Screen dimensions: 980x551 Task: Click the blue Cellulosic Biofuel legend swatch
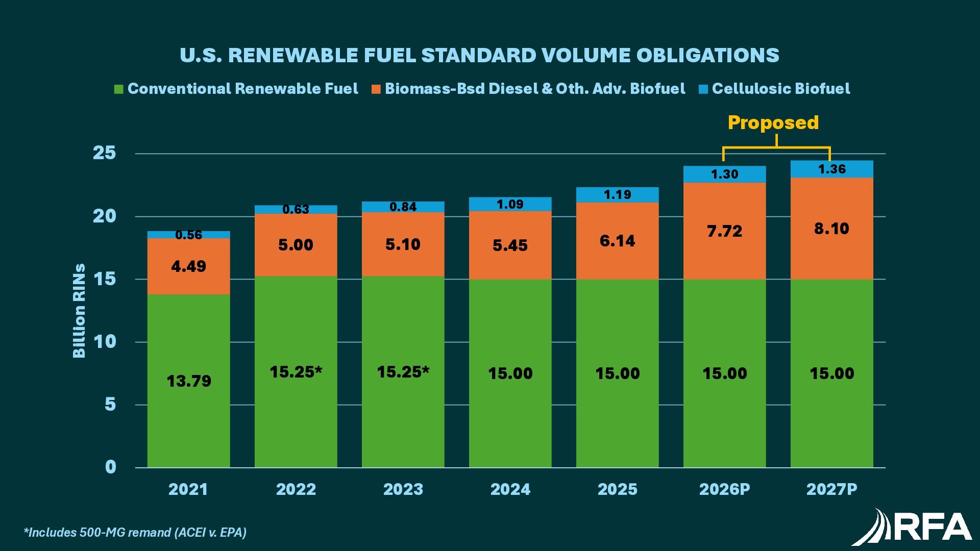[x=703, y=89]
